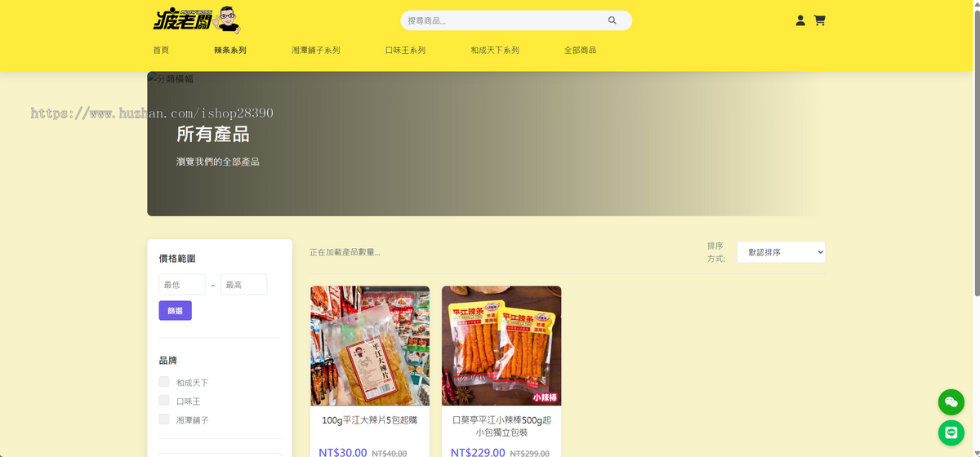Click the 平江大辣片 product image
The image size is (980, 457).
[x=370, y=346]
